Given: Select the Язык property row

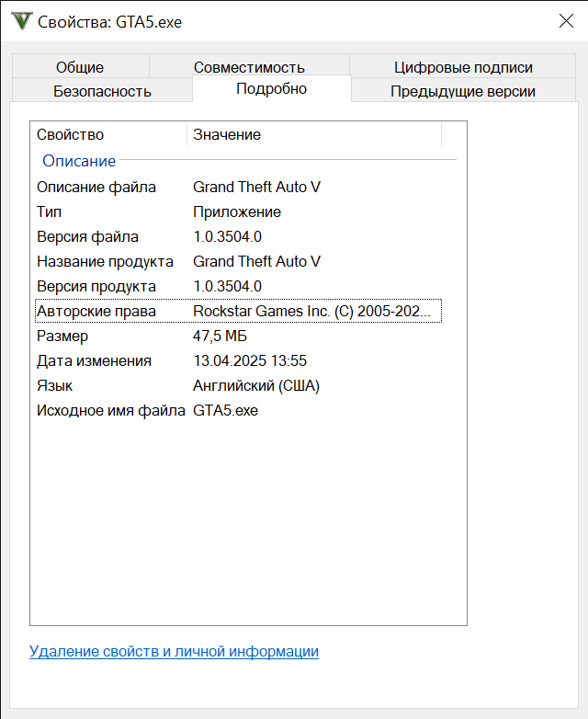Looking at the screenshot, I should 54,385.
